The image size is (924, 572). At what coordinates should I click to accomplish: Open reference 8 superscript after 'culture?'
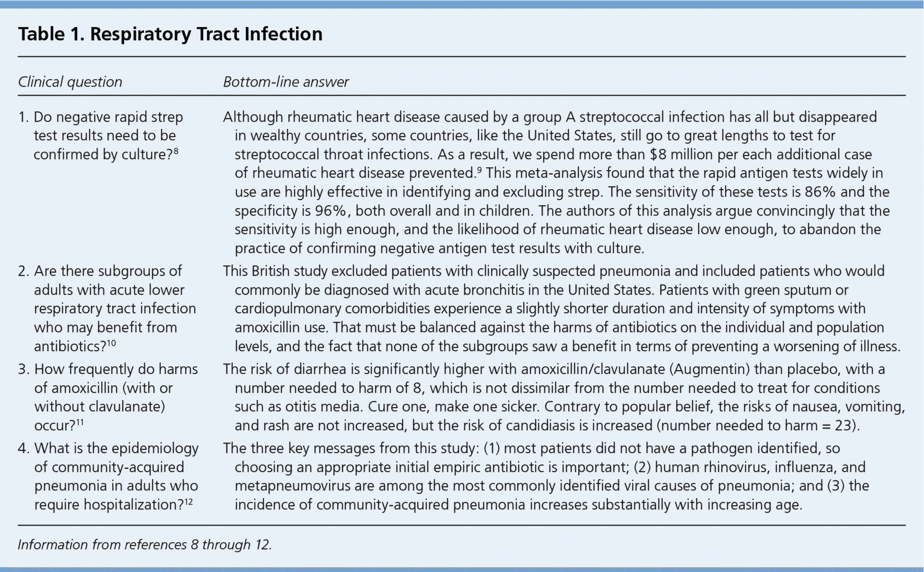tap(176, 152)
